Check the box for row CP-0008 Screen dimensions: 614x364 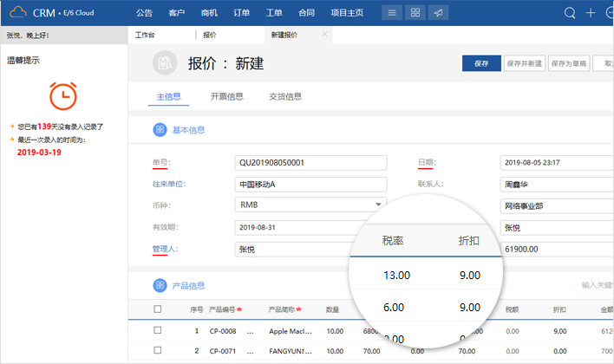[x=157, y=330]
